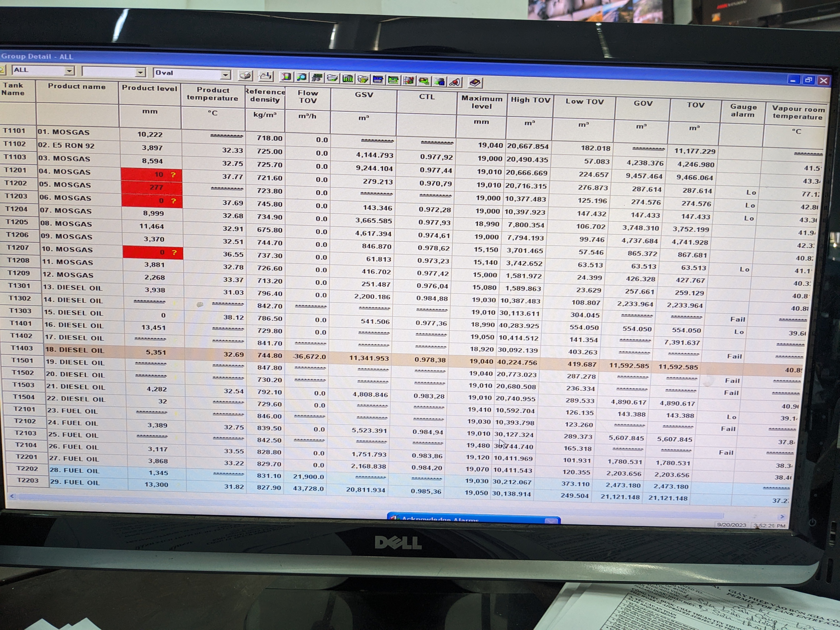Click the left arrow of horizontal scrollbar
Viewport: 840px width, 630px height.
[12, 496]
